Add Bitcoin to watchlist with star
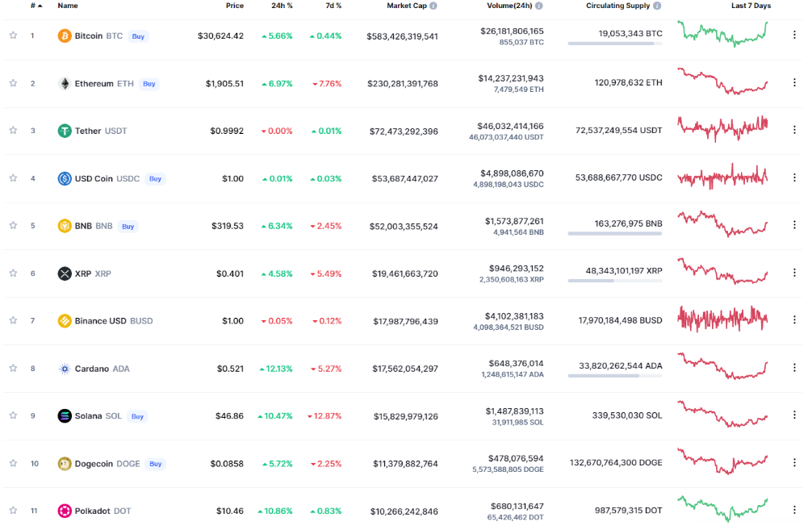This screenshot has width=812, height=530. [14, 35]
